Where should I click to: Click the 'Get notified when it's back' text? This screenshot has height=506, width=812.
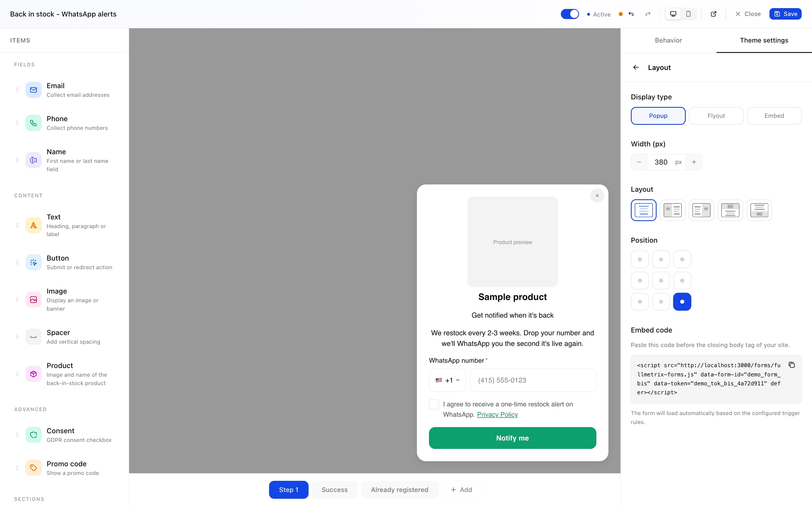pyautogui.click(x=512, y=315)
